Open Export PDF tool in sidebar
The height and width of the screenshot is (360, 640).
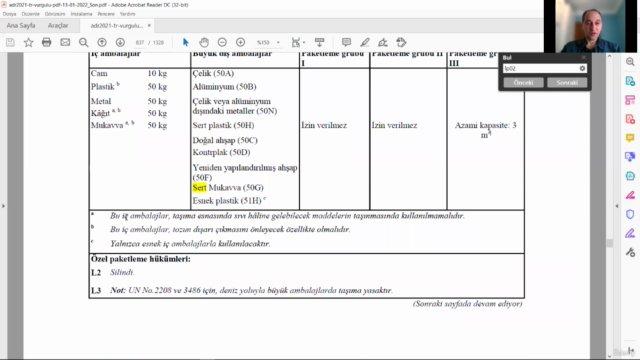pos(630,81)
